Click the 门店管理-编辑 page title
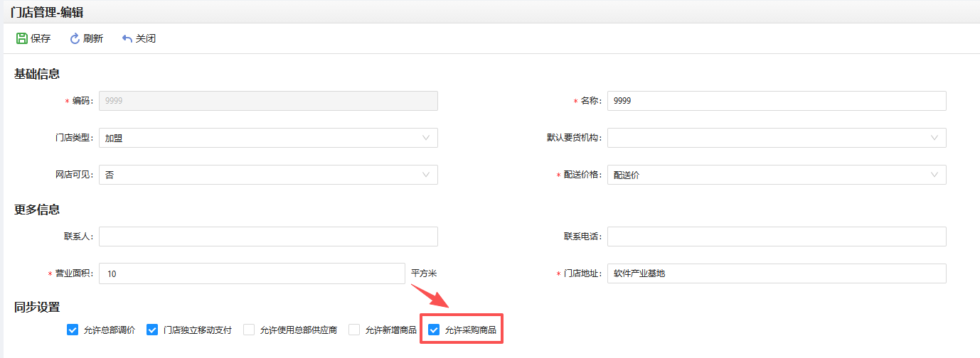This screenshot has height=358, width=980. coord(46,12)
